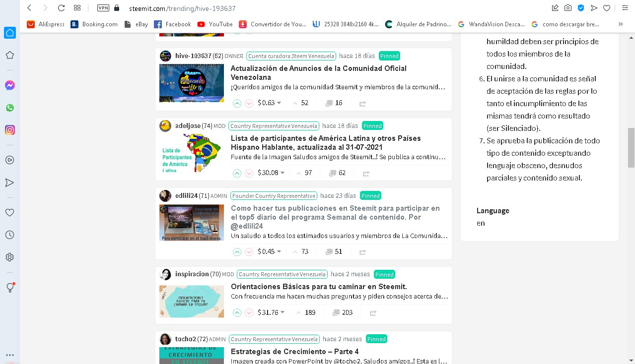Viewport: 635px width, 364px height.
Task: Open the sidebar lightbulb tips icon
Action: click(x=9, y=288)
